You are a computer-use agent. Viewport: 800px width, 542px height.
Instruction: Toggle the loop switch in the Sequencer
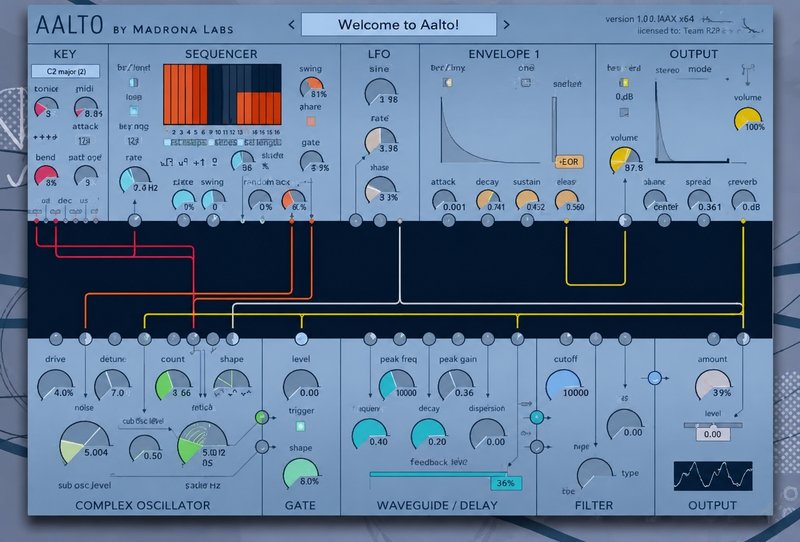133,111
